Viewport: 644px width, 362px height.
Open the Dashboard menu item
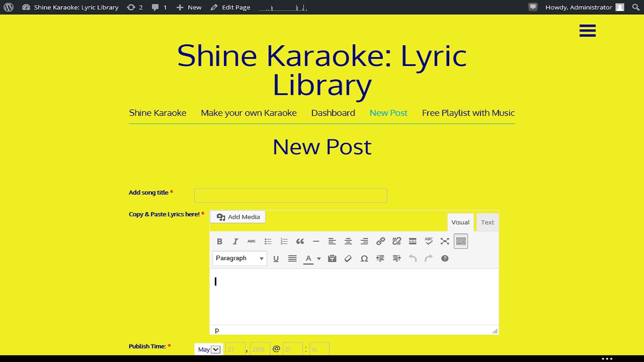[333, 113]
